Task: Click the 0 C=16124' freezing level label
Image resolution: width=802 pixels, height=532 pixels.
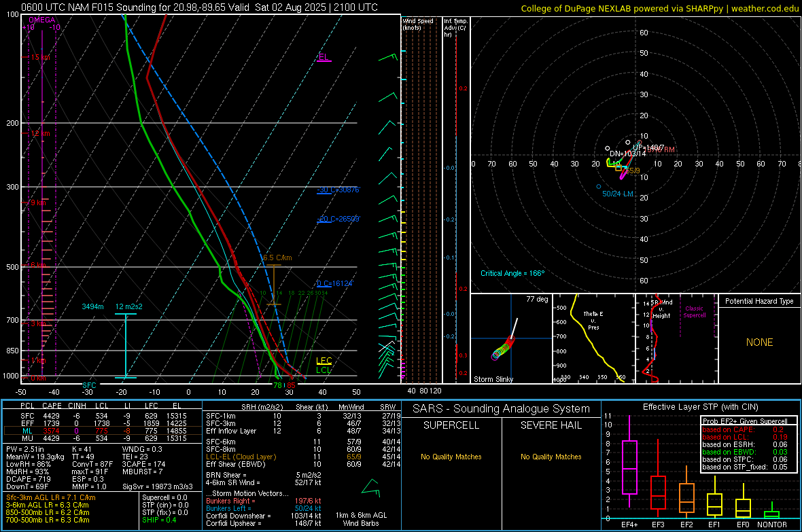Action: click(x=335, y=283)
